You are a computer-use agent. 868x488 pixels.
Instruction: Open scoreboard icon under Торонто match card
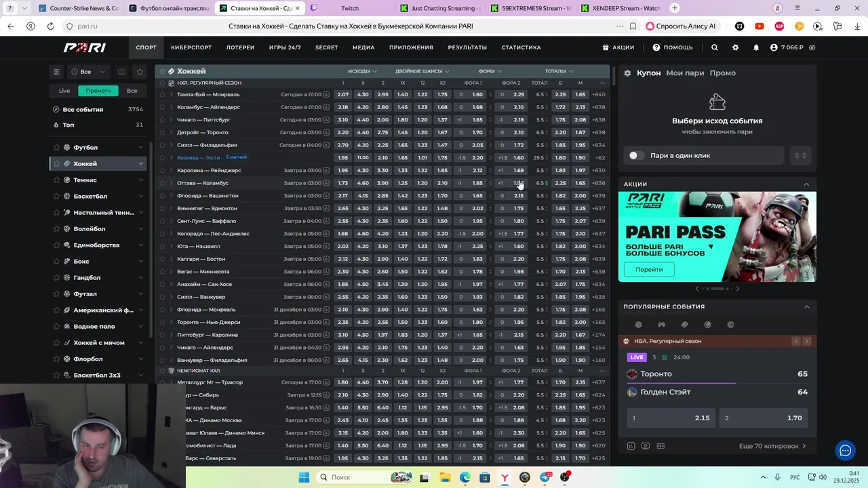click(660, 446)
